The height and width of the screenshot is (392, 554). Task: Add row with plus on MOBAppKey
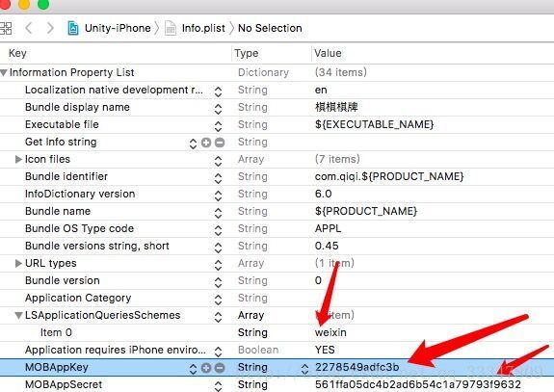tap(206, 368)
